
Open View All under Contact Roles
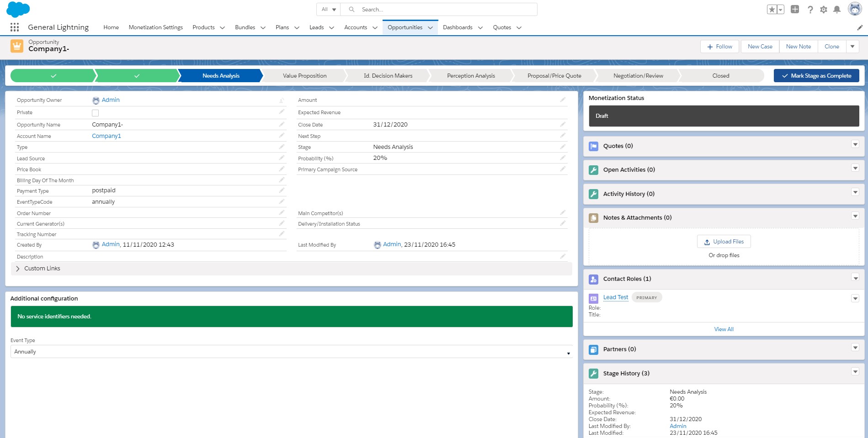click(x=723, y=329)
